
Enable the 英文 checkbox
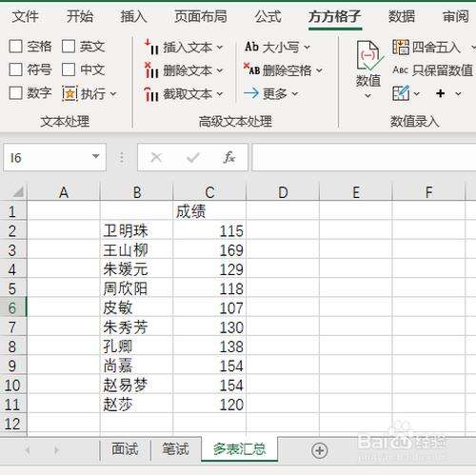(x=69, y=47)
